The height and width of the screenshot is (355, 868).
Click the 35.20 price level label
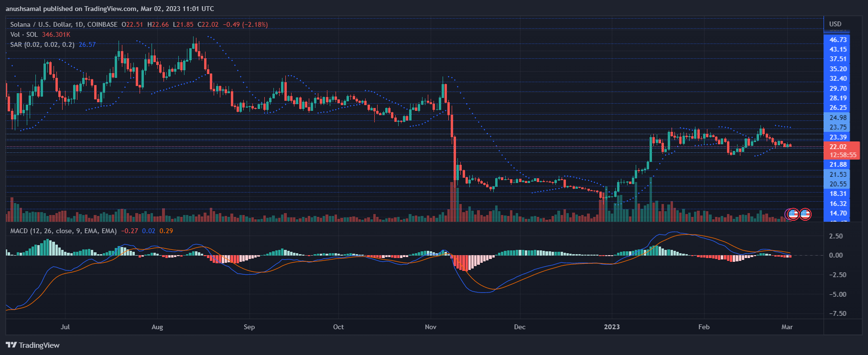point(838,69)
